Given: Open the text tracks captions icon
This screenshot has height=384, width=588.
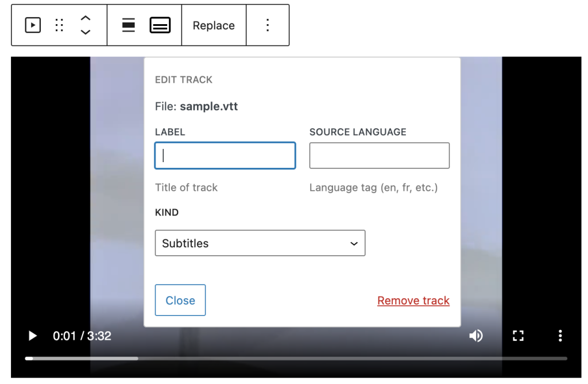Looking at the screenshot, I should (x=160, y=25).
